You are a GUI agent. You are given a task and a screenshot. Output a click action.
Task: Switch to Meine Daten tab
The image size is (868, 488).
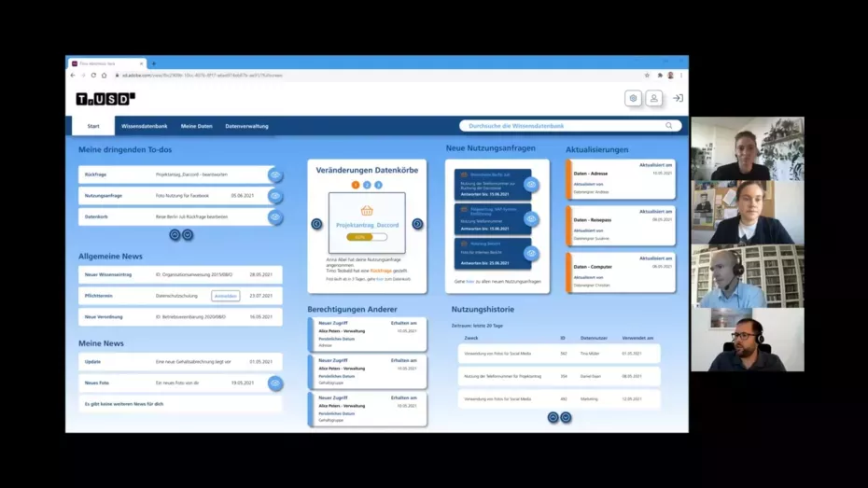(x=196, y=126)
